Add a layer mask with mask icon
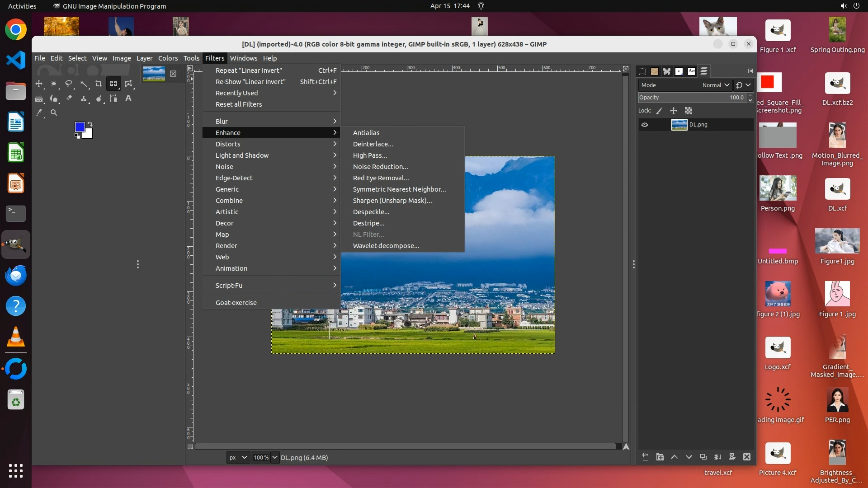This screenshot has height=488, width=868. [732, 457]
